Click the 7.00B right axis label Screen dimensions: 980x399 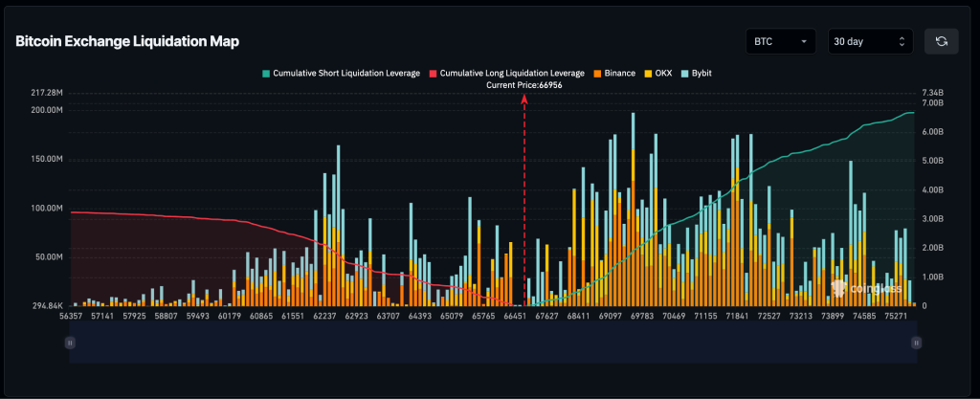(932, 102)
